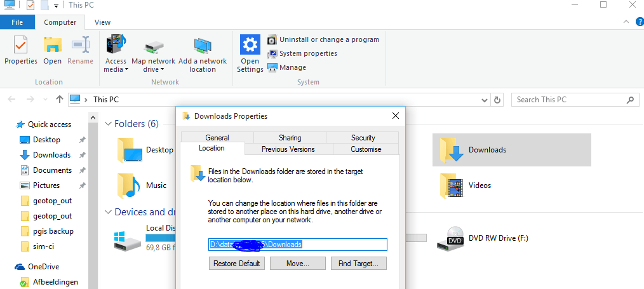Image resolution: width=644 pixels, height=289 pixels.
Task: Collapse the ribbon using the chevron
Action: tap(626, 22)
